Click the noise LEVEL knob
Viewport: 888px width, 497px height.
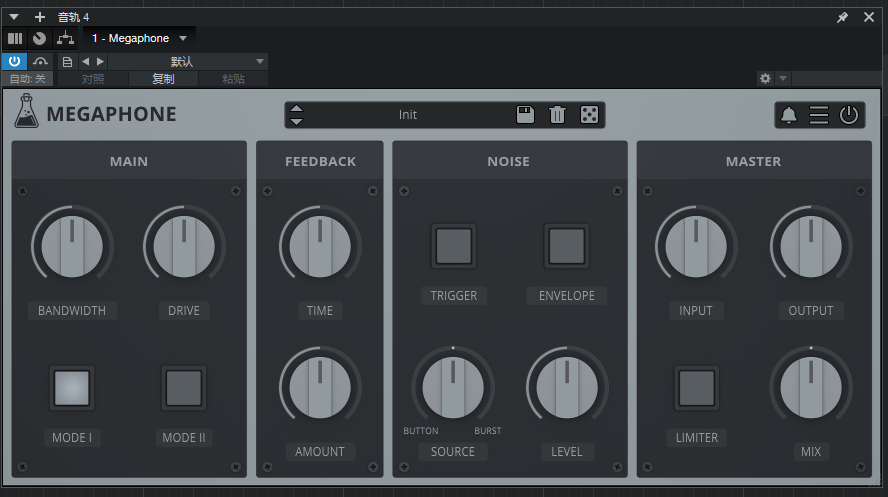[567, 387]
